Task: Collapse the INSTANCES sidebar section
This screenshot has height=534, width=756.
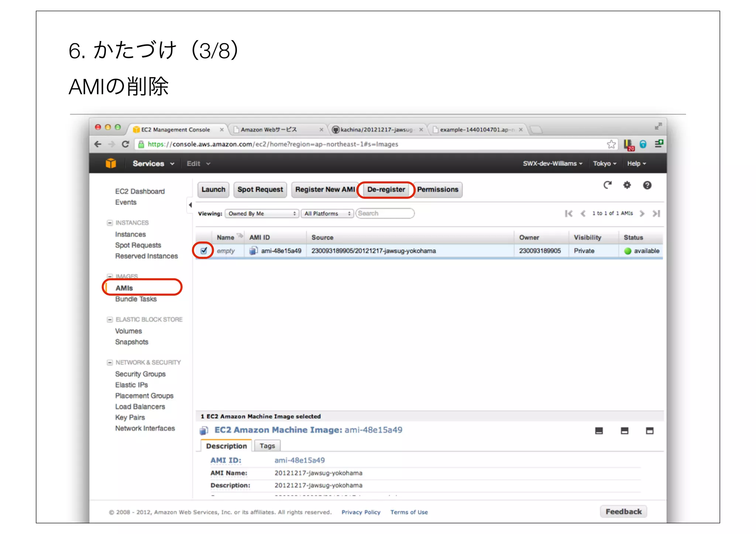Action: (110, 223)
